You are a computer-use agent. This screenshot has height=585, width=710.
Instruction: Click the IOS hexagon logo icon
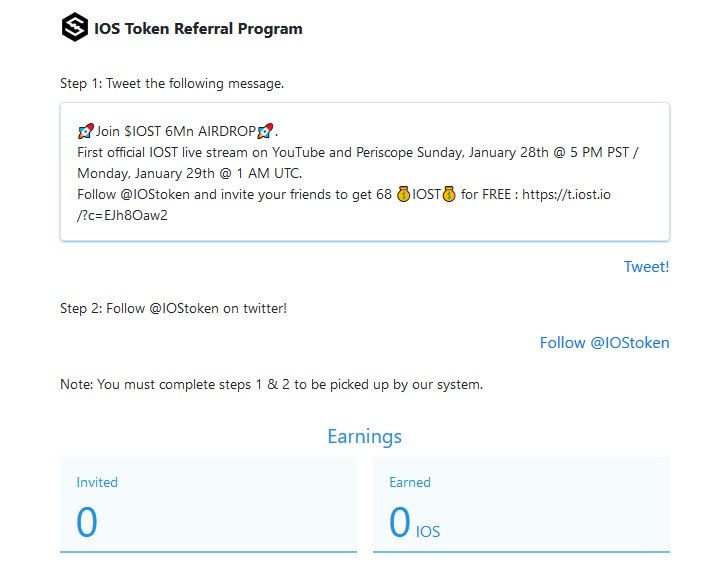click(x=75, y=28)
